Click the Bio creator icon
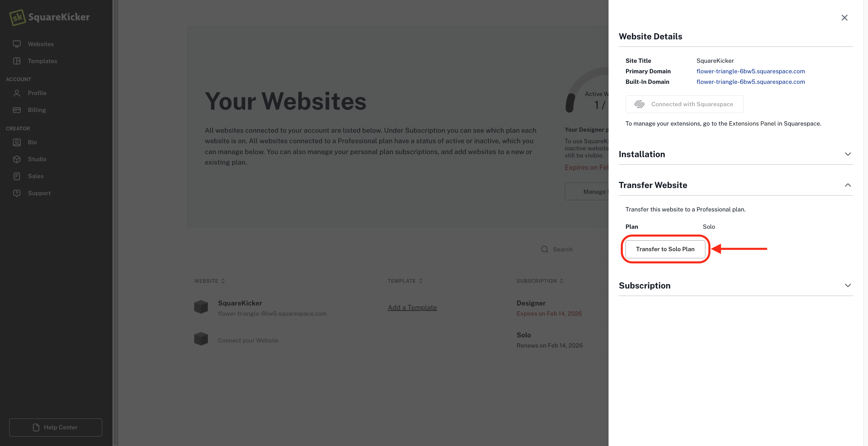 17,142
